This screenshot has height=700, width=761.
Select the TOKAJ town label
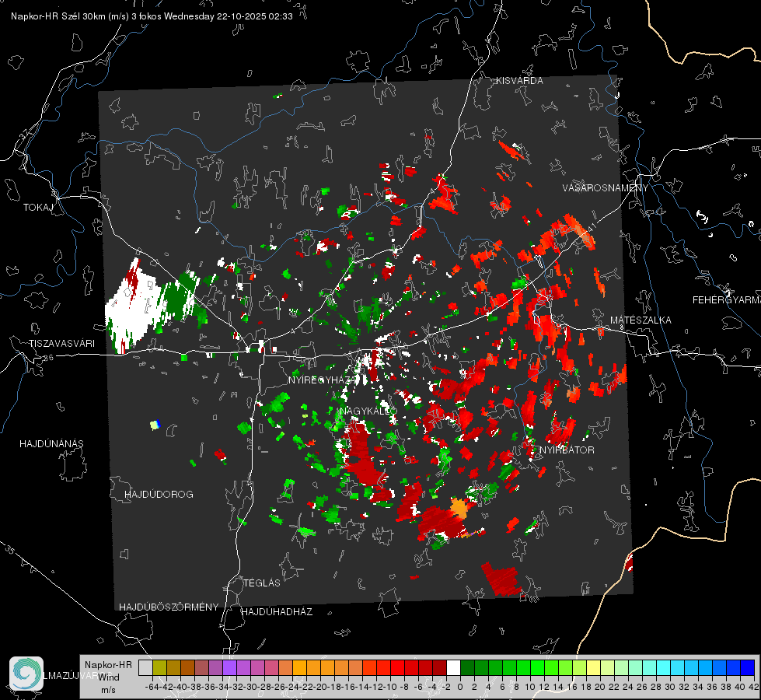(x=38, y=208)
